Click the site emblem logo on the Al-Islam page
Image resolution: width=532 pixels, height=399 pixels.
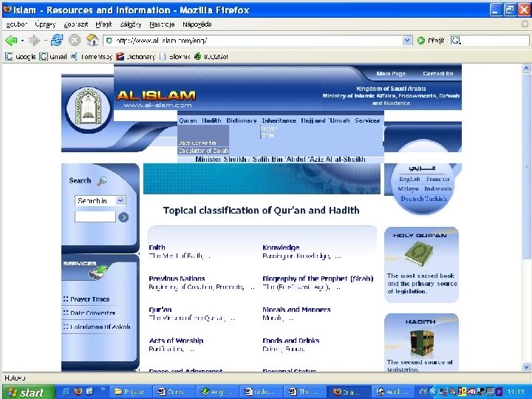tap(88, 108)
